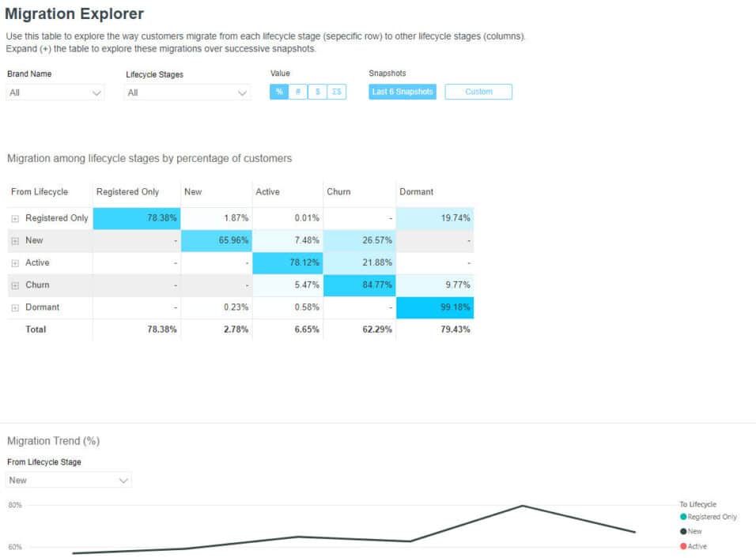Select the cumulative dollars value format
The height and width of the screenshot is (558, 756).
click(x=335, y=92)
